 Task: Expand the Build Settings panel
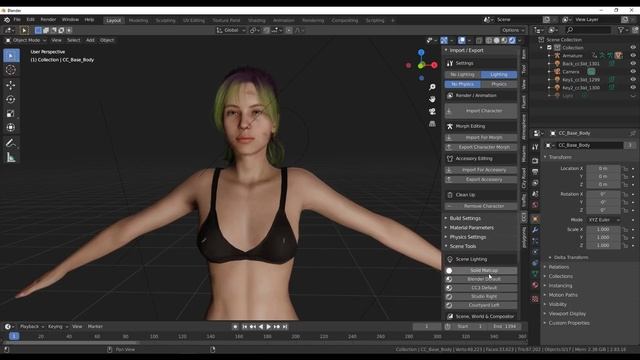(465, 218)
